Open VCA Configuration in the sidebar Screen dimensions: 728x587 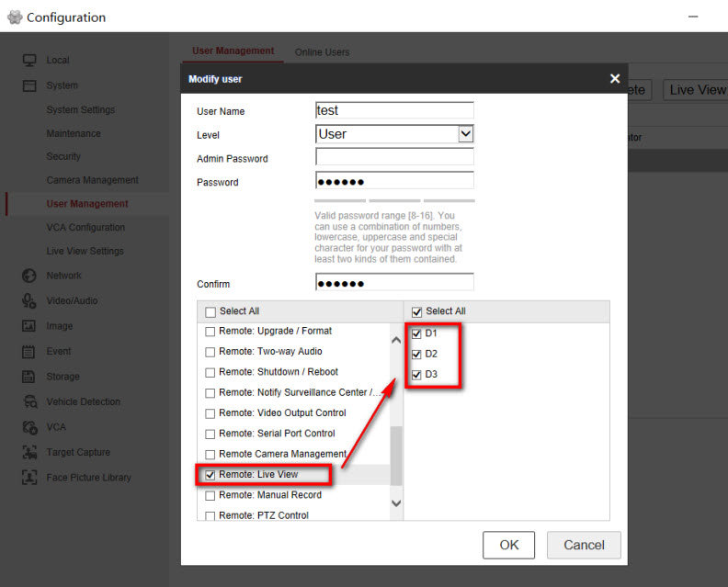point(85,228)
